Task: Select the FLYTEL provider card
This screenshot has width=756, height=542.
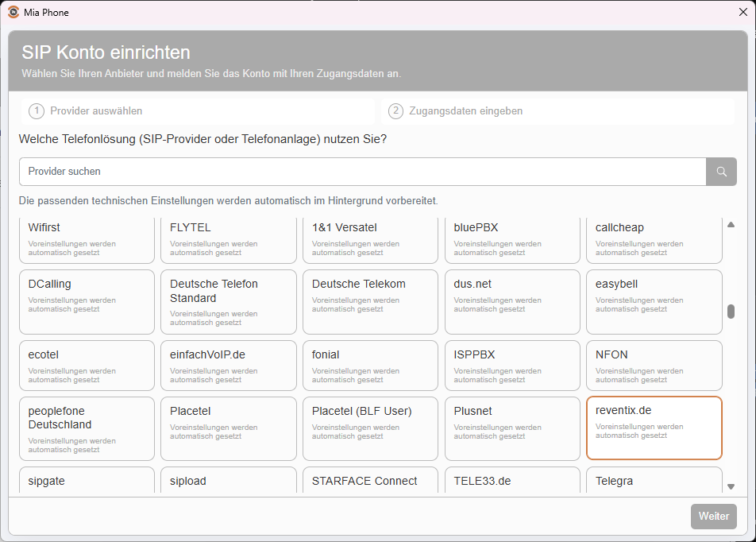Action: click(229, 240)
